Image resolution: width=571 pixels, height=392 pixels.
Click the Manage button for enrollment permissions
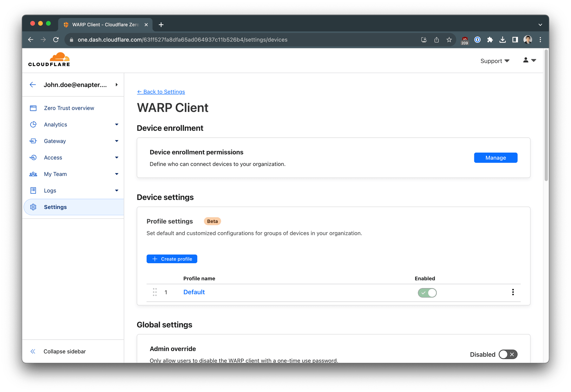[x=496, y=158]
